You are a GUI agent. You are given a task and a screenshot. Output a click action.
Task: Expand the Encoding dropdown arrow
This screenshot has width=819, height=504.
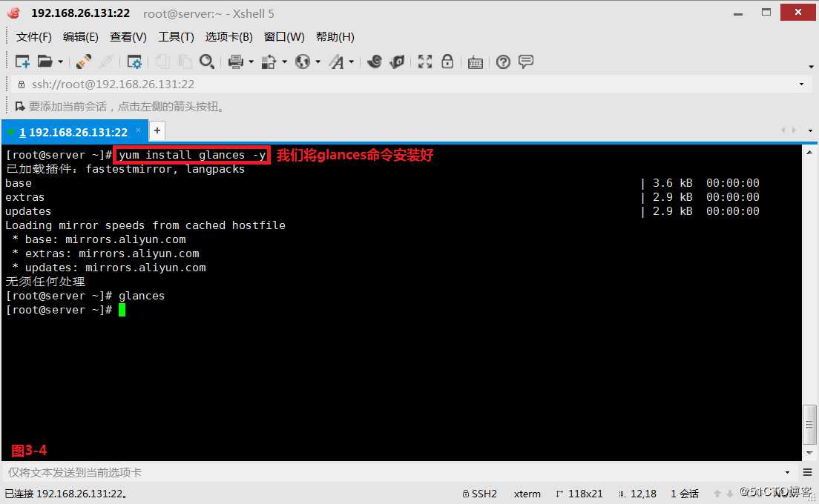coord(318,62)
